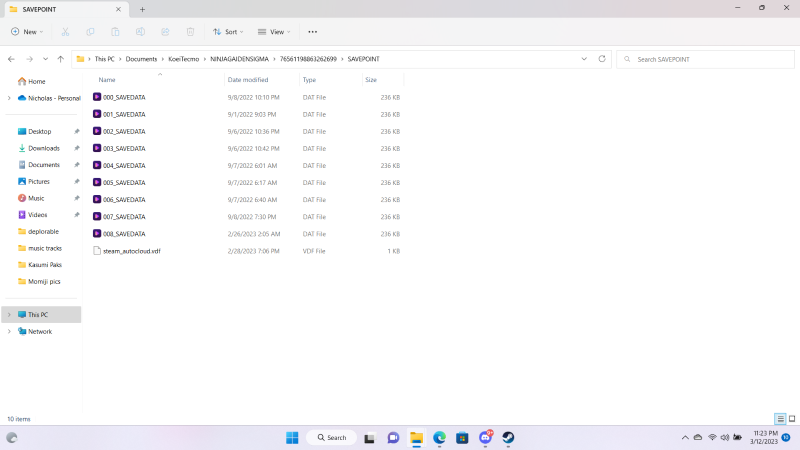The height and width of the screenshot is (450, 800).
Task: Open the See more ellipsis menu
Action: tap(313, 32)
